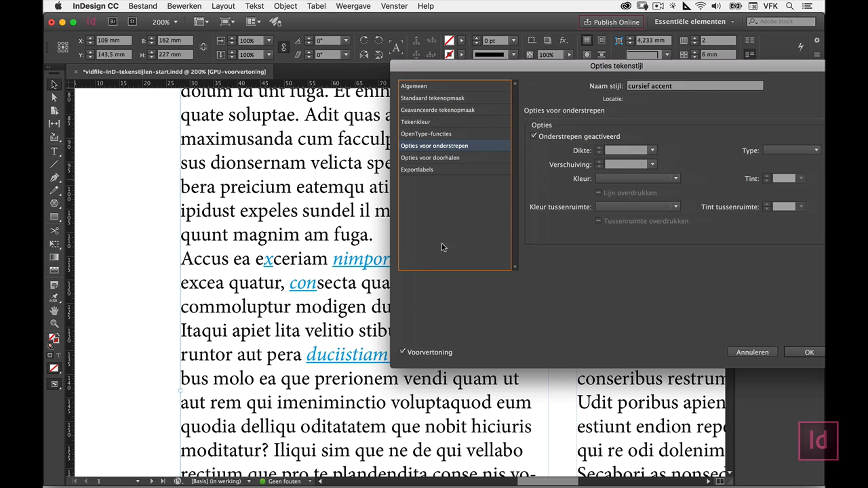This screenshot has height=488, width=868.
Task: Select the Line tool
Action: [54, 164]
